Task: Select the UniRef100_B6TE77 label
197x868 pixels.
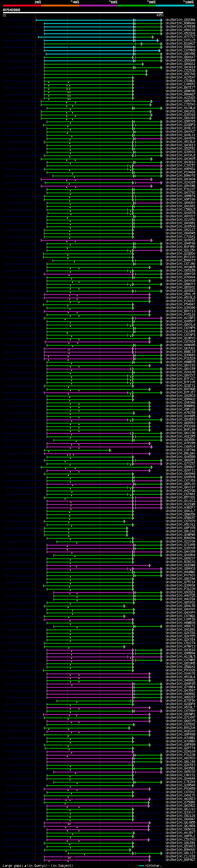Action: (x=180, y=88)
